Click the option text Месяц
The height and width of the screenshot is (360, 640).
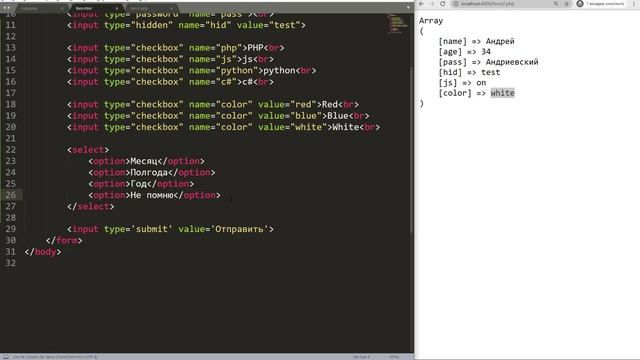pos(144,161)
